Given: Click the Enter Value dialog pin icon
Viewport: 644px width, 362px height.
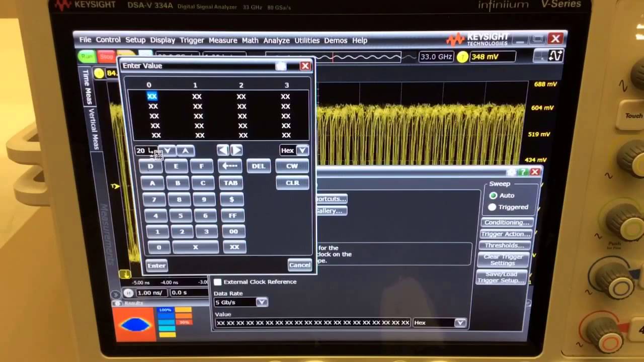Looking at the screenshot, I should coord(281,66).
